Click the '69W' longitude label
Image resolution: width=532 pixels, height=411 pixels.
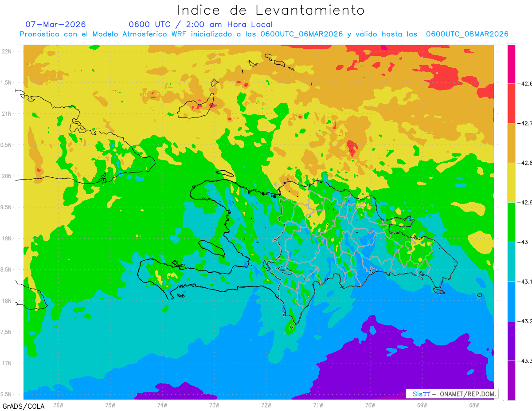coord(422,405)
